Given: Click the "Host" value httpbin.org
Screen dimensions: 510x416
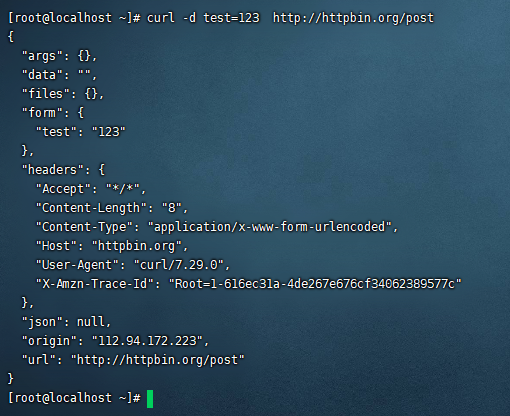Looking at the screenshot, I should click(x=137, y=246).
